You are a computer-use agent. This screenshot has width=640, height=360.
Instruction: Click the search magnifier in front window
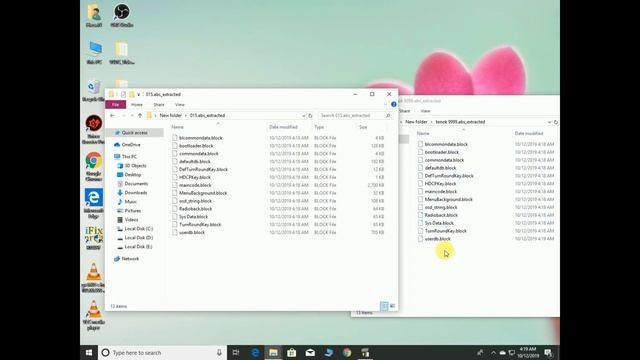(388, 116)
